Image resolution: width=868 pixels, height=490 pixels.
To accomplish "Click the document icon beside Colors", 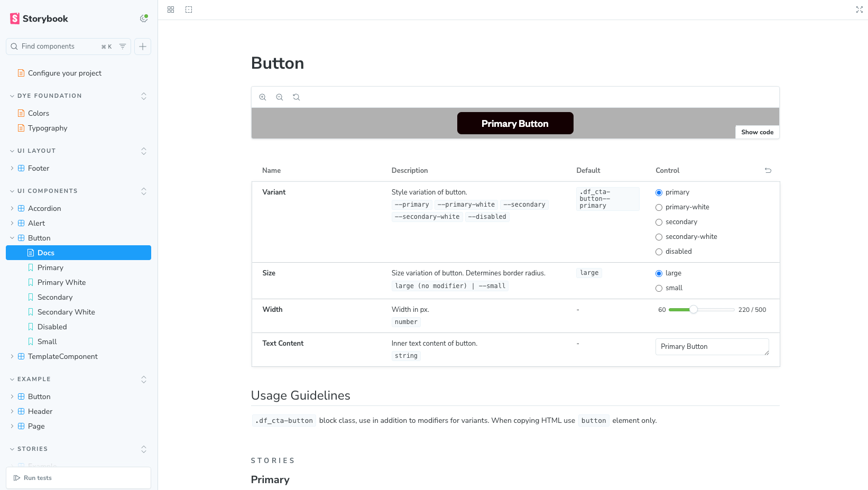I will pos(21,113).
